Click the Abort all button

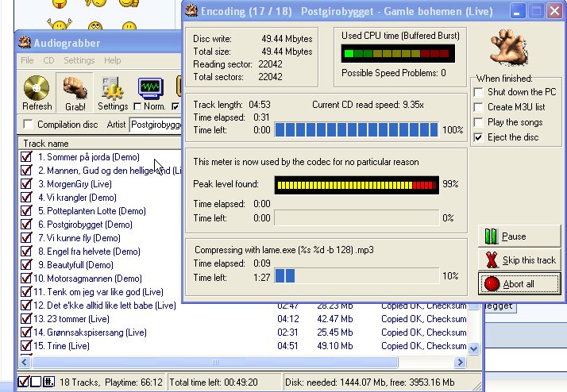[519, 283]
